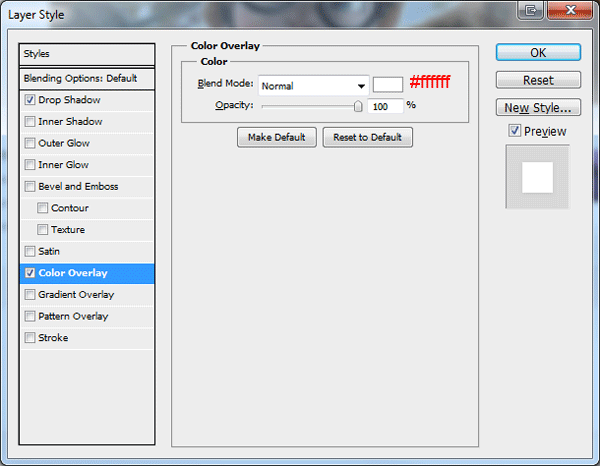Viewport: 600px width, 466px height.
Task: Enable the Texture checkbox
Action: click(x=42, y=230)
